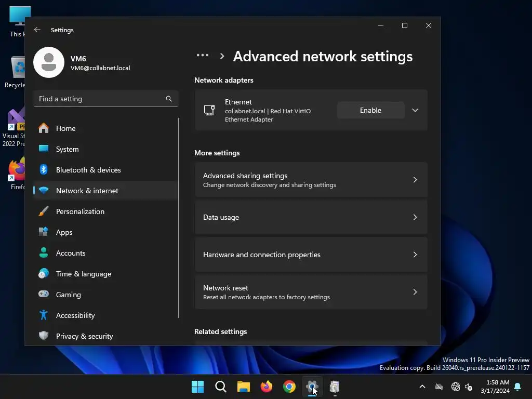The width and height of the screenshot is (532, 399).
Task: Open Data usage
Action: (x=311, y=217)
